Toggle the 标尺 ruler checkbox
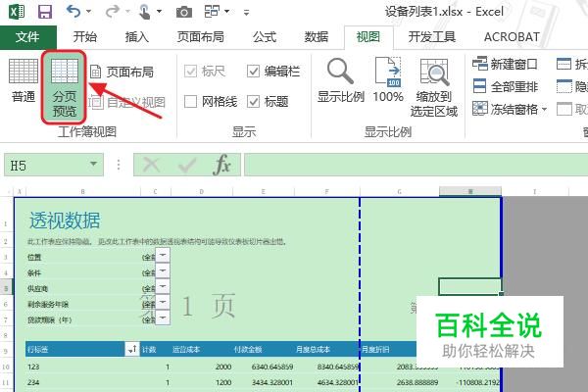Screen dimensions: 588x392 click(x=190, y=72)
